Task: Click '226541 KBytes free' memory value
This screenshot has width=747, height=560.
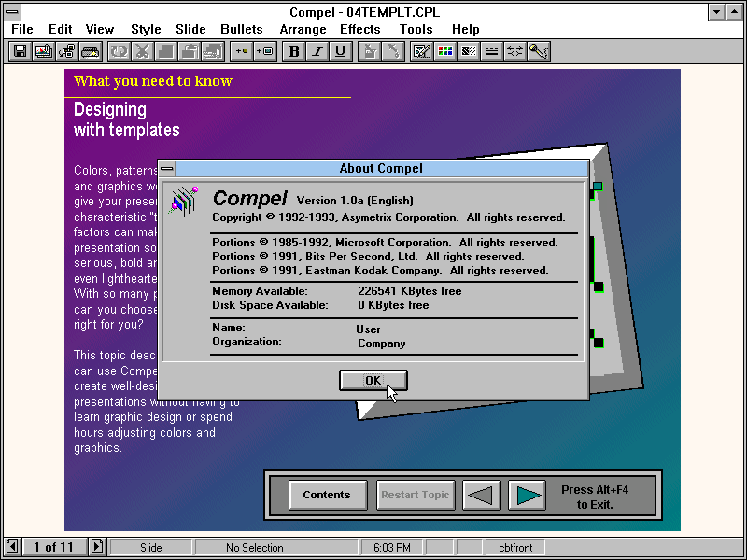Action: point(410,291)
